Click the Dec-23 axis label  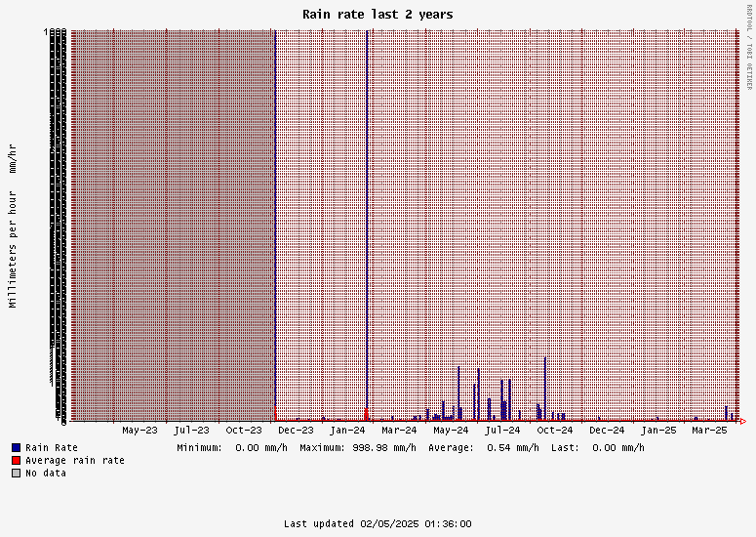tap(296, 430)
